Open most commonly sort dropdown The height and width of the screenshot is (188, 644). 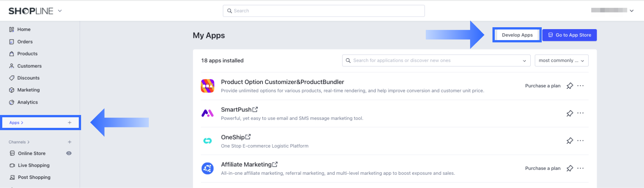coord(561,61)
